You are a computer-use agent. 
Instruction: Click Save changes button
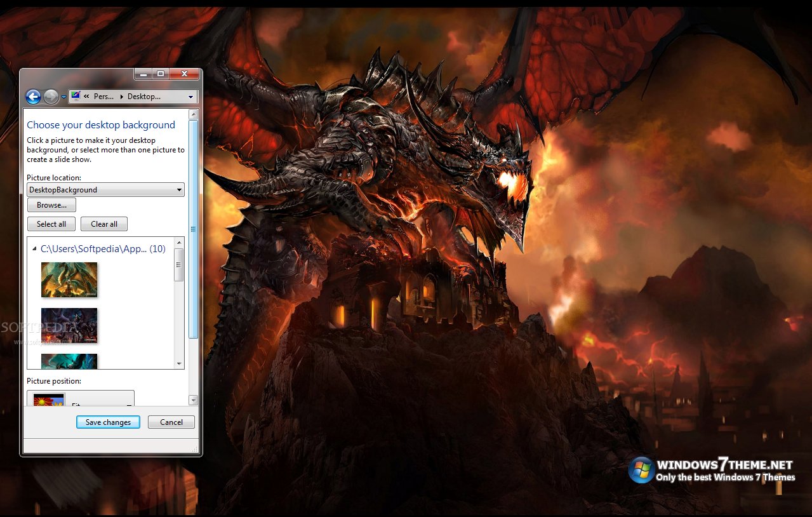point(108,422)
